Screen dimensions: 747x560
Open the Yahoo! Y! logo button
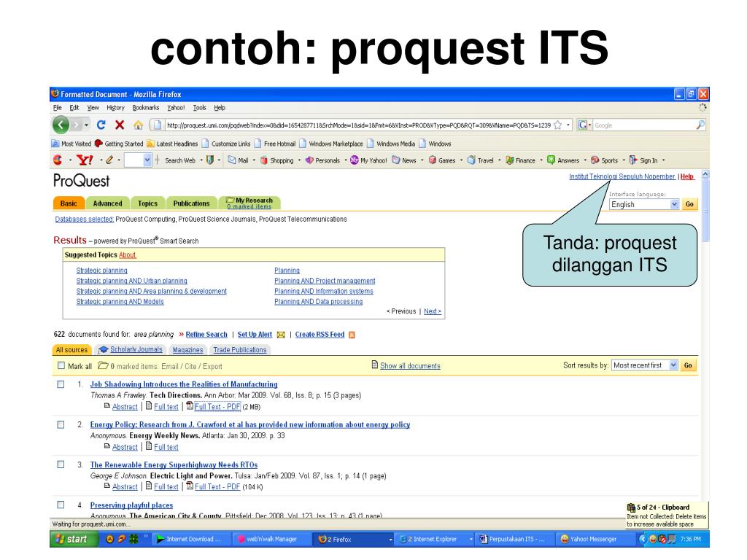click(x=85, y=160)
